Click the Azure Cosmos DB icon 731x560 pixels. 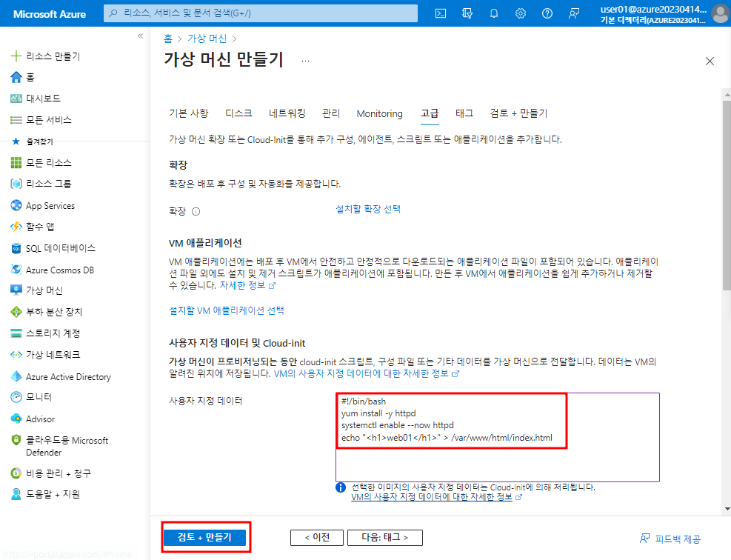pos(16,270)
